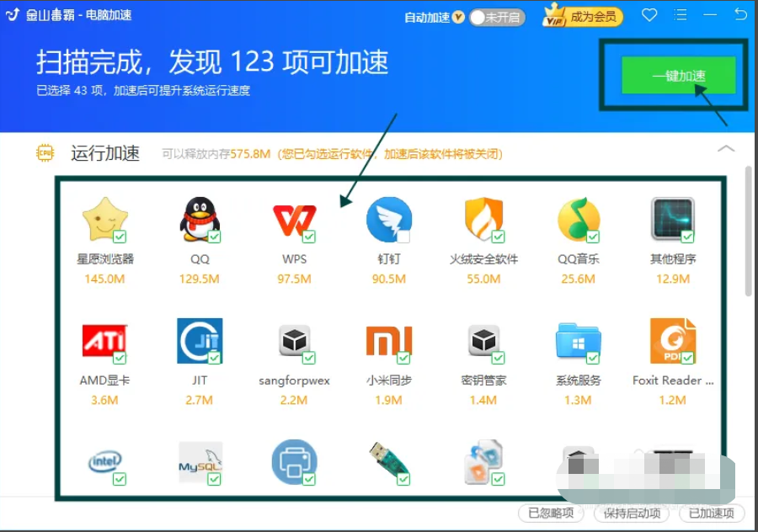Select the QQ penguin icon
The height and width of the screenshot is (532, 758).
tap(200, 219)
